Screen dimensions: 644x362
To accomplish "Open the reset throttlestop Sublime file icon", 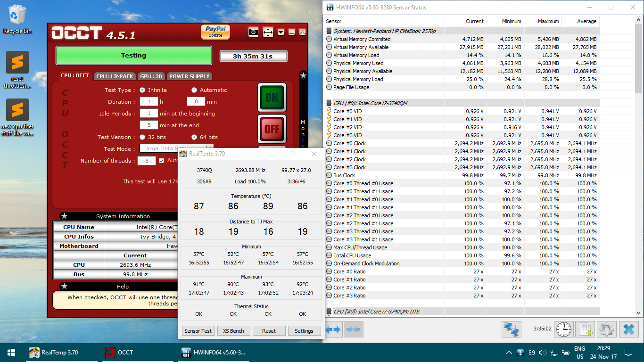I will [17, 70].
